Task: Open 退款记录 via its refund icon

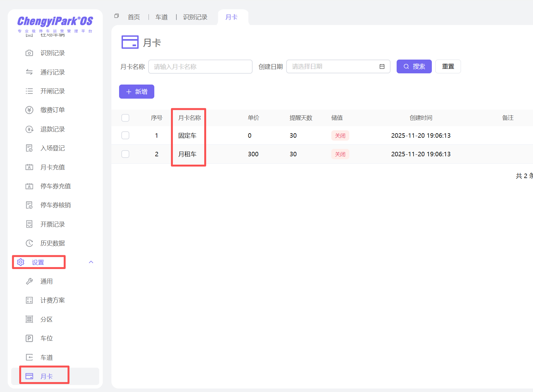Action: [29, 129]
